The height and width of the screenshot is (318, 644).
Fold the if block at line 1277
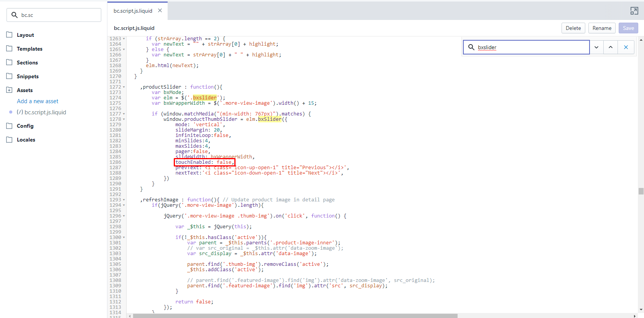(x=124, y=114)
